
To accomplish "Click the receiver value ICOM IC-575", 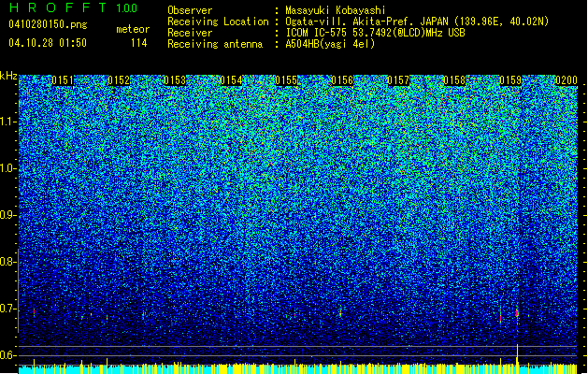I will [317, 33].
